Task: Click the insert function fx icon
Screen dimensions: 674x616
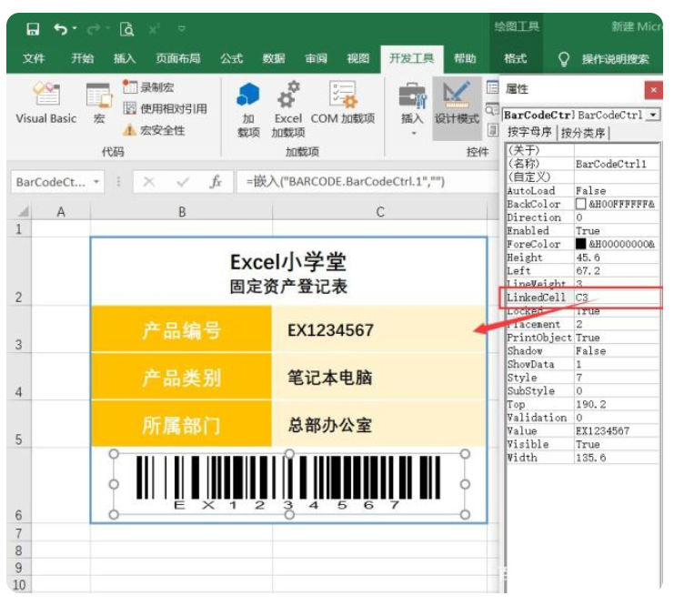Action: (216, 182)
